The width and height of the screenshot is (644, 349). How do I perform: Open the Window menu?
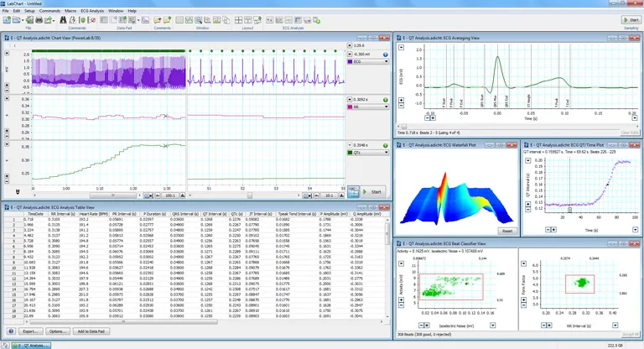click(116, 11)
